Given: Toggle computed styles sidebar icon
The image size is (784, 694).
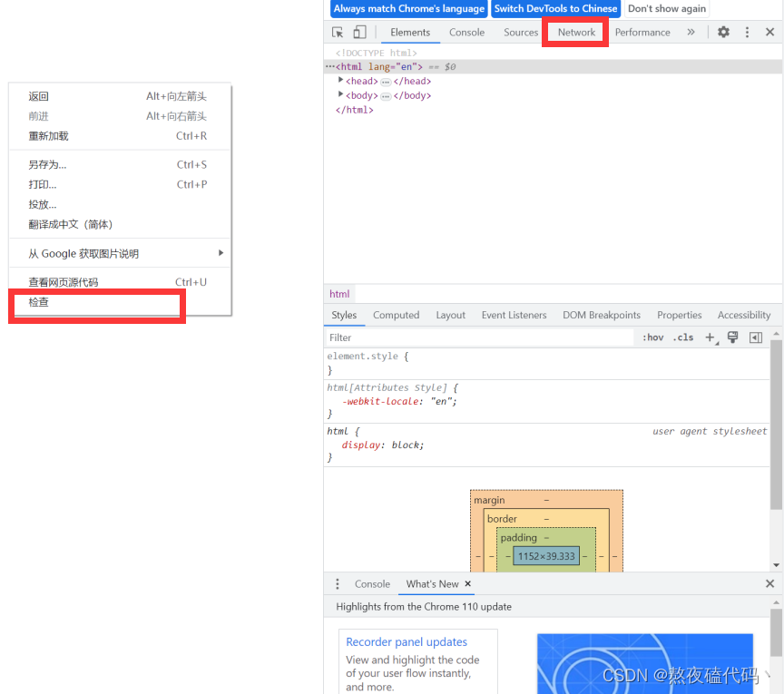Looking at the screenshot, I should pyautogui.click(x=756, y=337).
